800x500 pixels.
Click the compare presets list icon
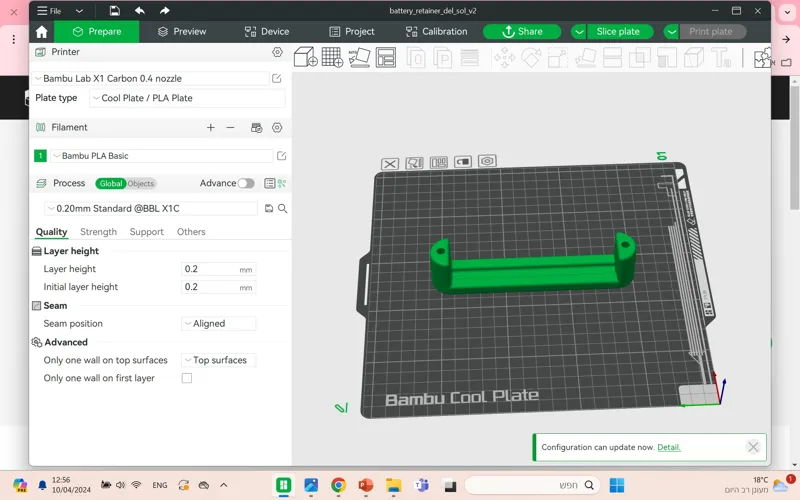pos(269,183)
